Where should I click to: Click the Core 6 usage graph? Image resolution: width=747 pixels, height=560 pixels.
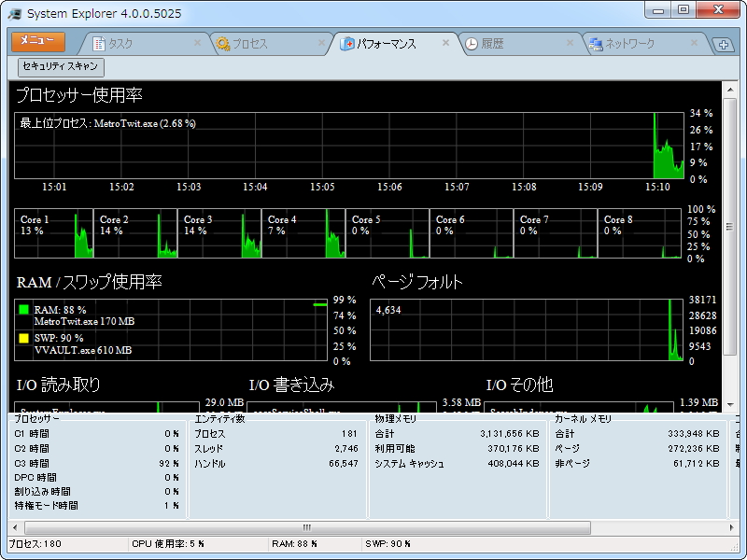[x=472, y=233]
